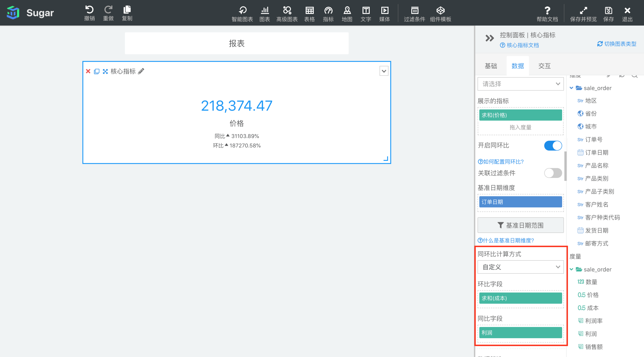Delete the 核心指标 component with red X

click(x=88, y=71)
